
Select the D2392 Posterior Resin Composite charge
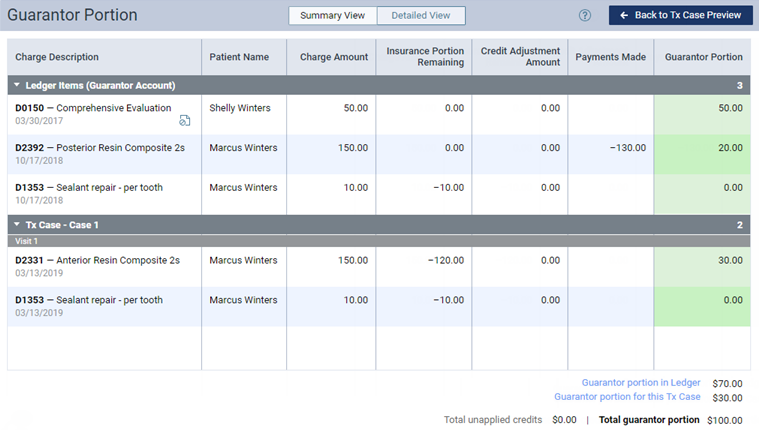click(x=100, y=148)
